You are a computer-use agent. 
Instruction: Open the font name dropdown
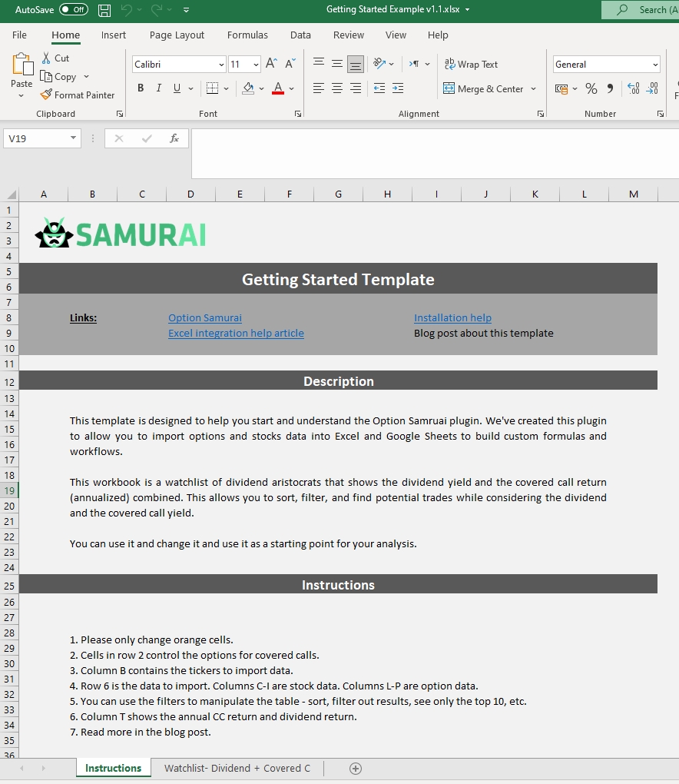click(221, 65)
